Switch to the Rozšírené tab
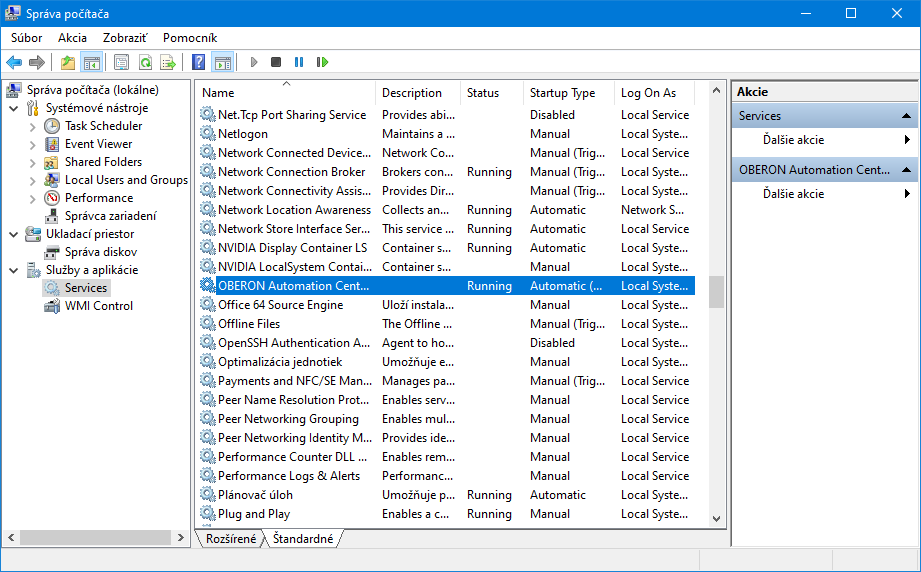 click(x=231, y=539)
